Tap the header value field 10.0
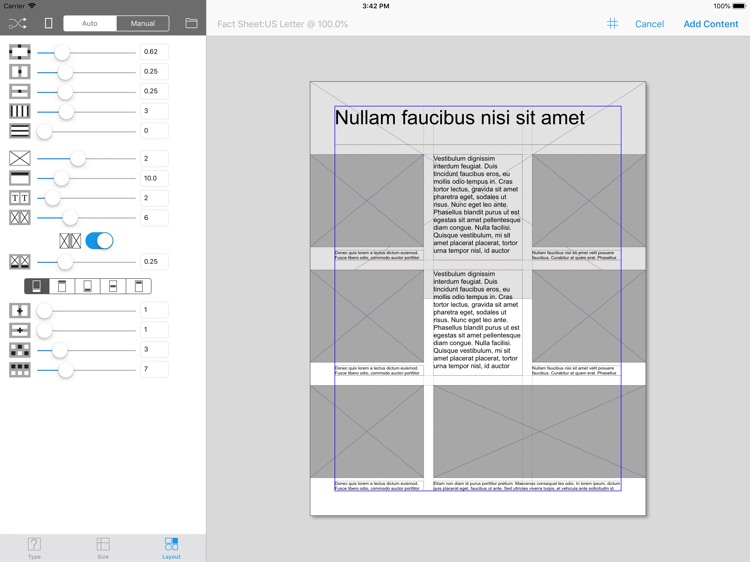 154,178
